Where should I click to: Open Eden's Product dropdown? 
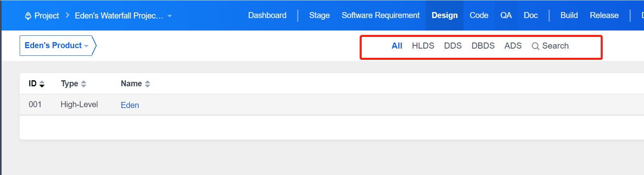click(57, 45)
